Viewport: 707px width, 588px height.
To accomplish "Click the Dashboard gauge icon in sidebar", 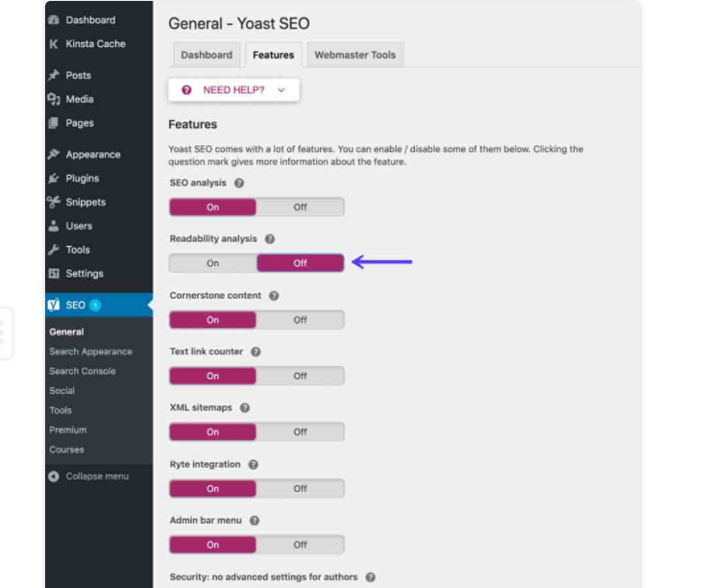I will [x=54, y=20].
